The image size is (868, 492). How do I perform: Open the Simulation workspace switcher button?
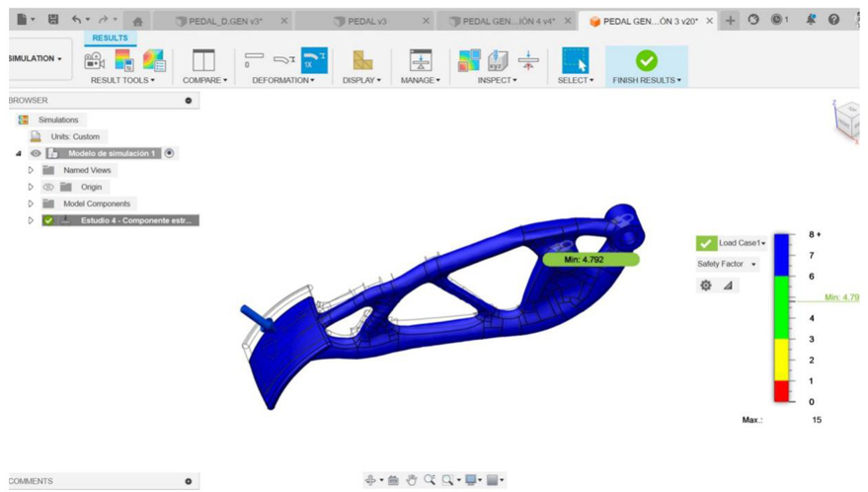click(36, 59)
